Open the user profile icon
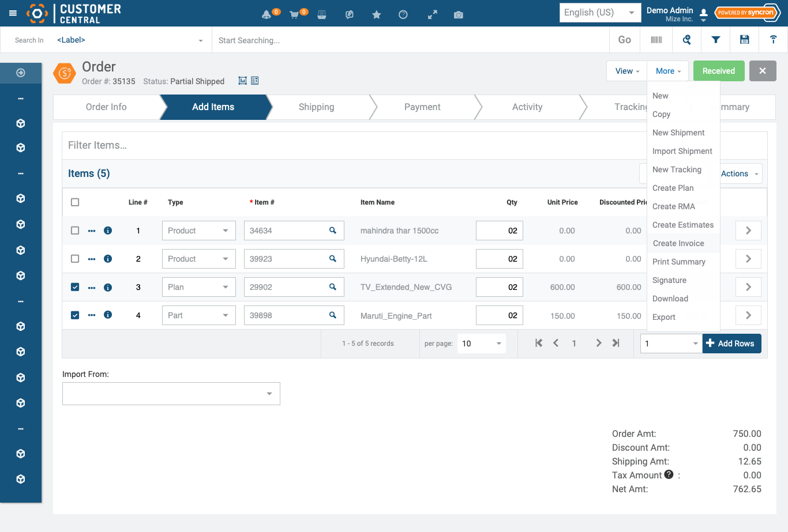The height and width of the screenshot is (532, 788). pyautogui.click(x=704, y=13)
